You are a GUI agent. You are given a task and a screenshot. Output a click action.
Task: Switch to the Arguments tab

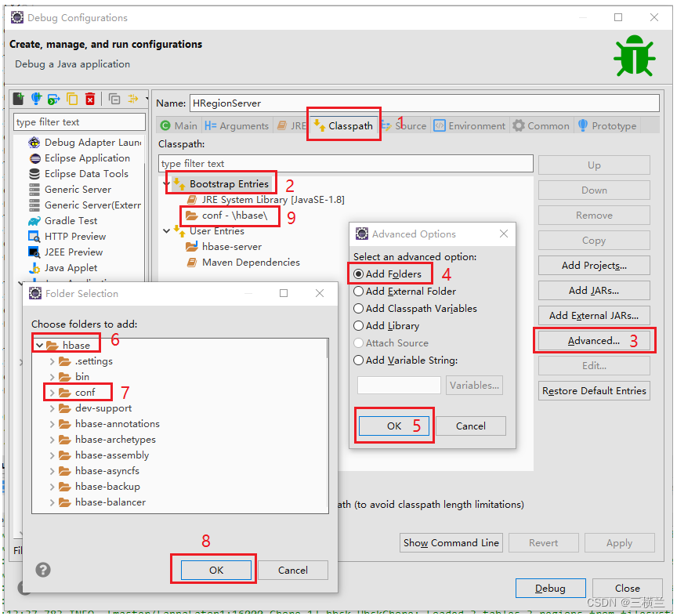click(237, 125)
